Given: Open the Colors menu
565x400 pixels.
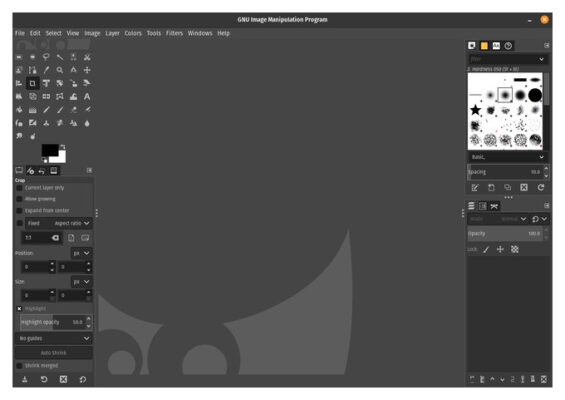Looking at the screenshot, I should [133, 33].
